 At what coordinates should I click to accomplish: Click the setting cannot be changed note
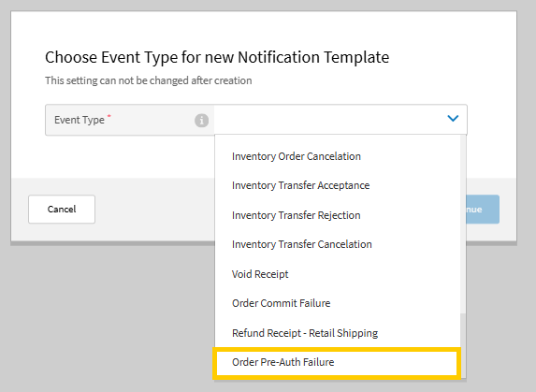pos(149,80)
